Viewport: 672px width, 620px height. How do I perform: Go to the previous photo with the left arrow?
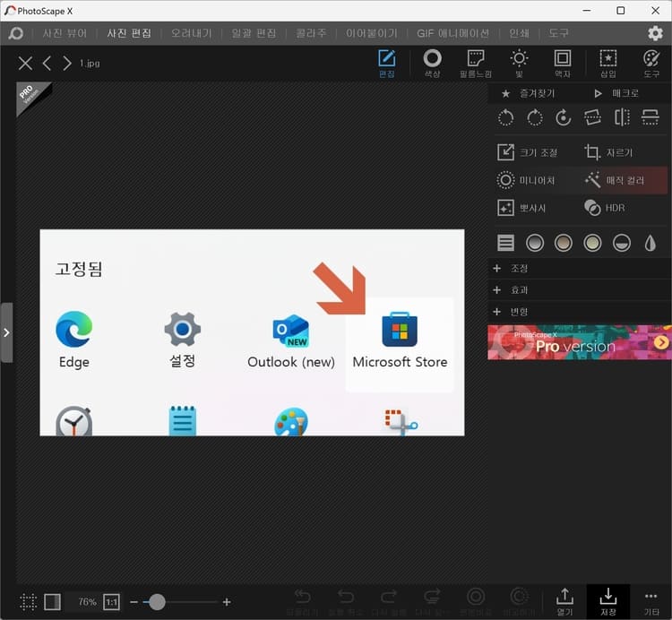point(47,64)
